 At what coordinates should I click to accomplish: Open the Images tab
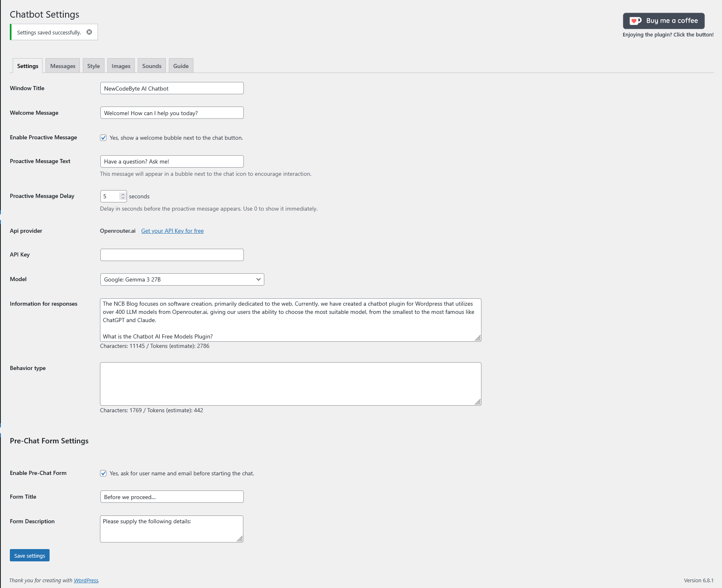(x=121, y=66)
